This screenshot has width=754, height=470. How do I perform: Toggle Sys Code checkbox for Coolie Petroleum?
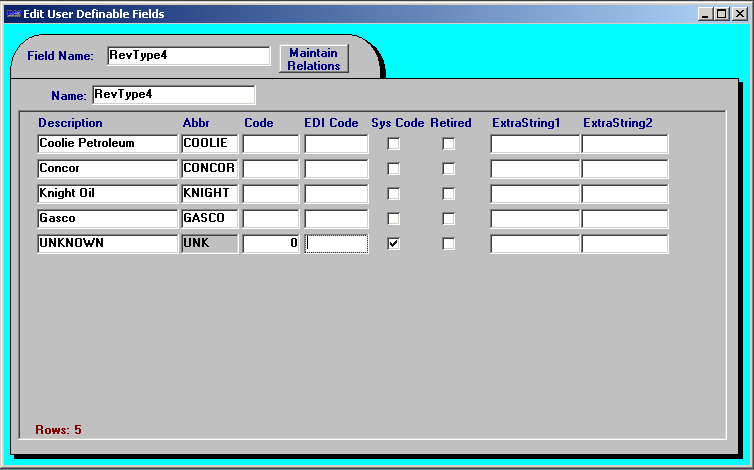click(393, 143)
